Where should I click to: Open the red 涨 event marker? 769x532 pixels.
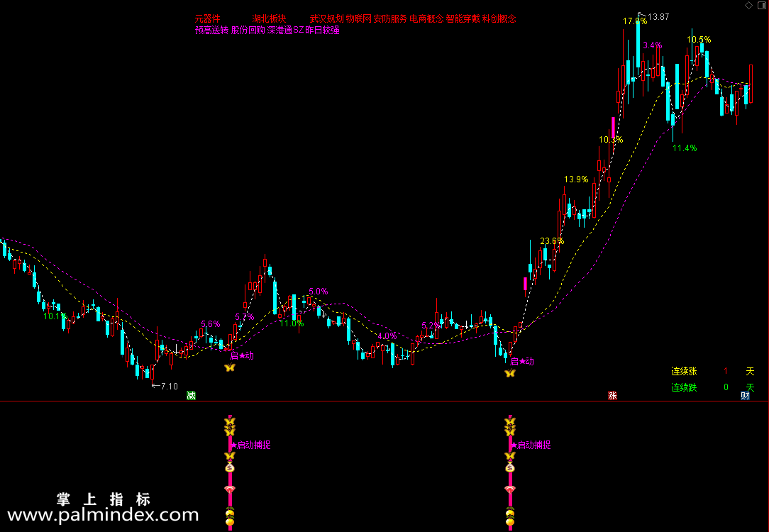[612, 395]
